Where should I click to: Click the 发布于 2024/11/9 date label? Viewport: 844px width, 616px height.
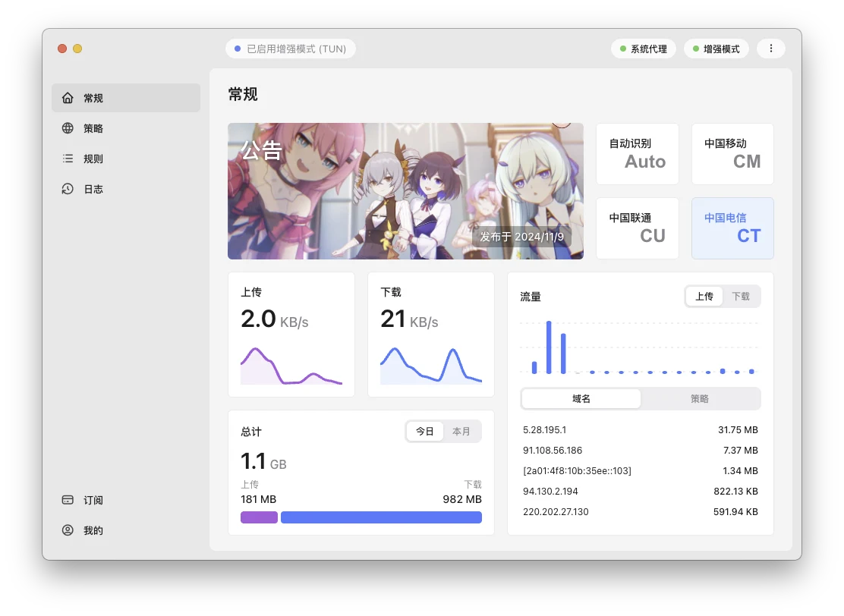pos(521,237)
